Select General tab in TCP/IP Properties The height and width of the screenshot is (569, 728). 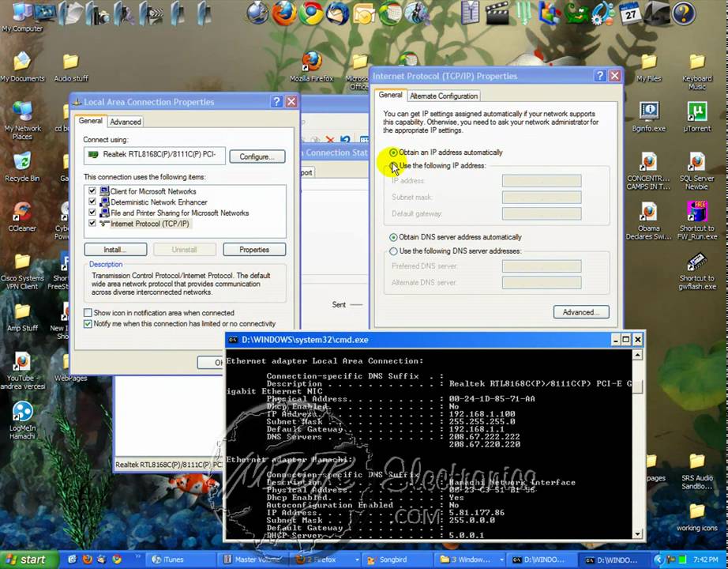[x=390, y=95]
